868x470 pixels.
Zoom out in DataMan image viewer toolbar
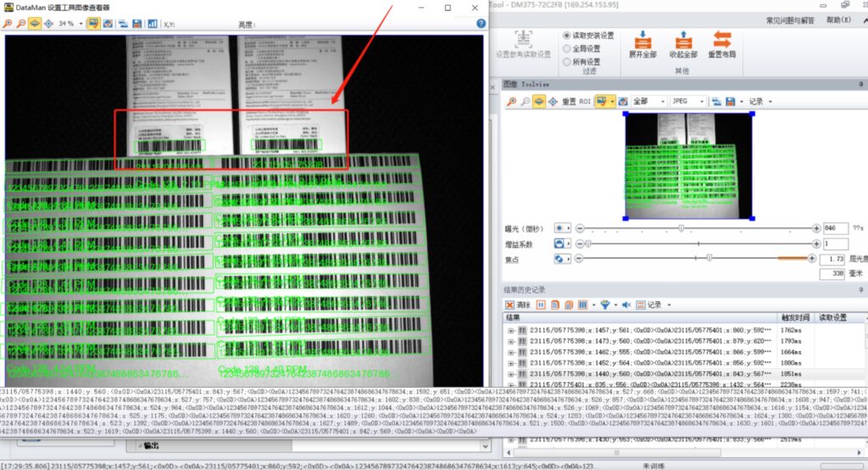[x=20, y=24]
